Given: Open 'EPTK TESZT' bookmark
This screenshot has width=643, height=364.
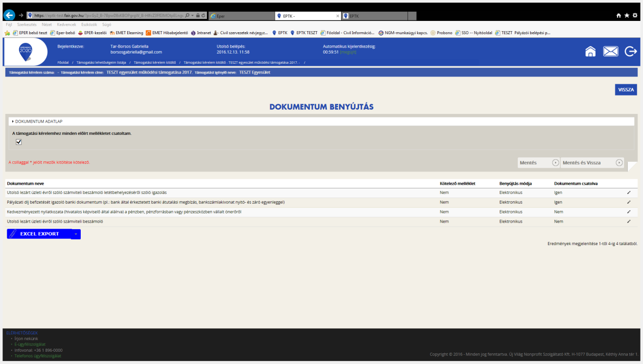Looking at the screenshot, I should (304, 33).
